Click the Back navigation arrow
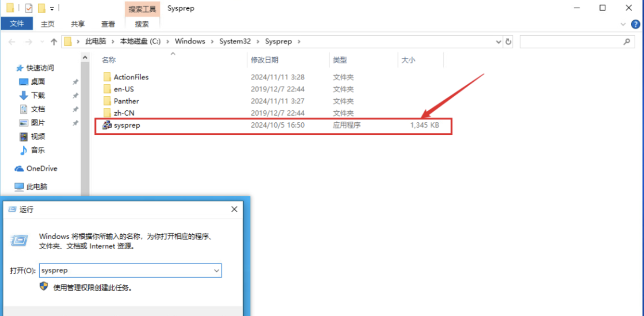Image resolution: width=644 pixels, height=316 pixels. pyautogui.click(x=12, y=42)
